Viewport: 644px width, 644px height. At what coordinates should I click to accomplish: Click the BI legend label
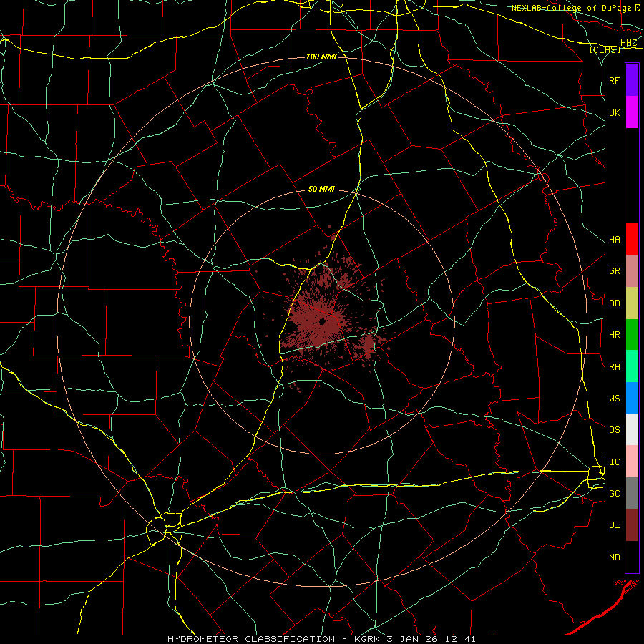[x=615, y=525]
